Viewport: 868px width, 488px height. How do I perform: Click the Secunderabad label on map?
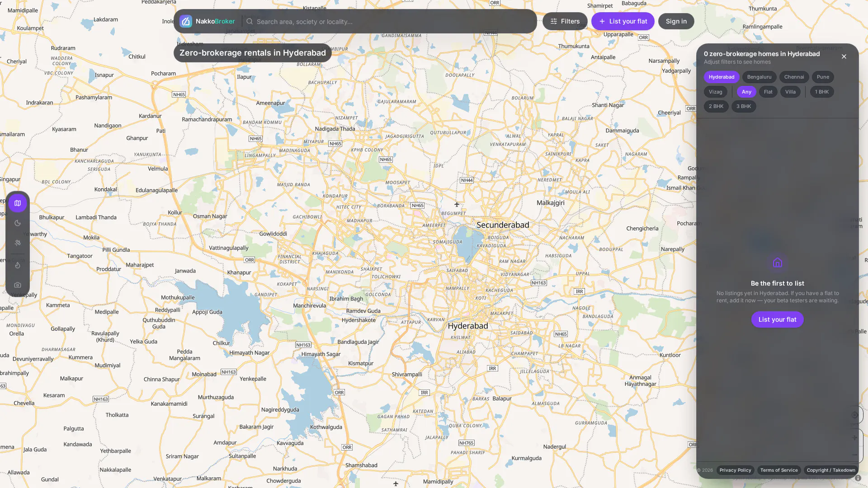(x=503, y=225)
